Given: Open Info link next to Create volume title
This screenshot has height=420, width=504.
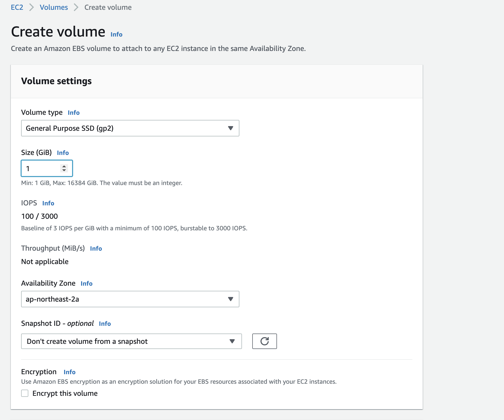Looking at the screenshot, I should (x=116, y=34).
